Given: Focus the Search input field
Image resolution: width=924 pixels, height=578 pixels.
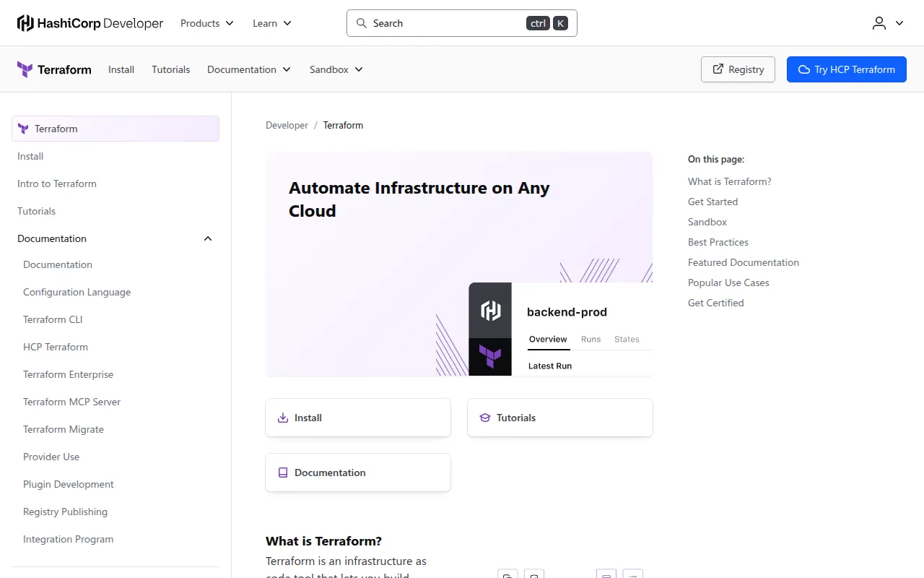Looking at the screenshot, I should click(x=462, y=23).
